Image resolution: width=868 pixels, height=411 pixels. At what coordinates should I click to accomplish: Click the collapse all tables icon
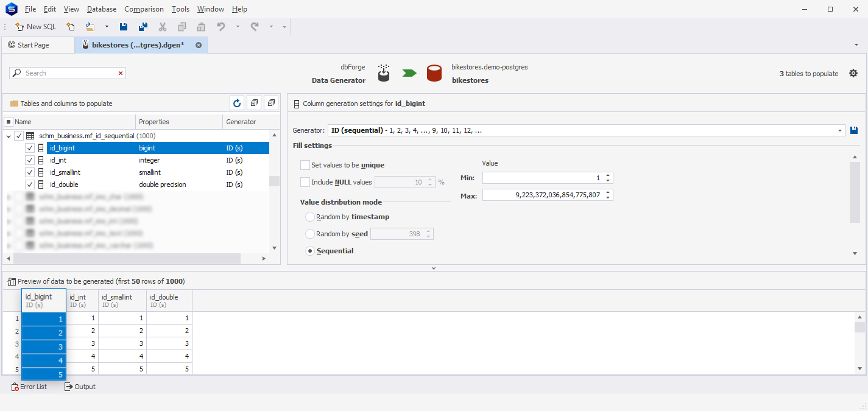coord(272,104)
